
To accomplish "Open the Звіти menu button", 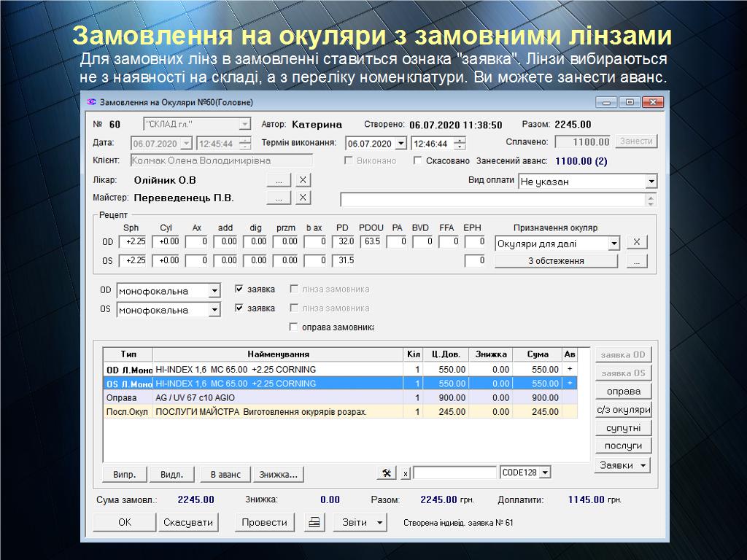I will [360, 523].
